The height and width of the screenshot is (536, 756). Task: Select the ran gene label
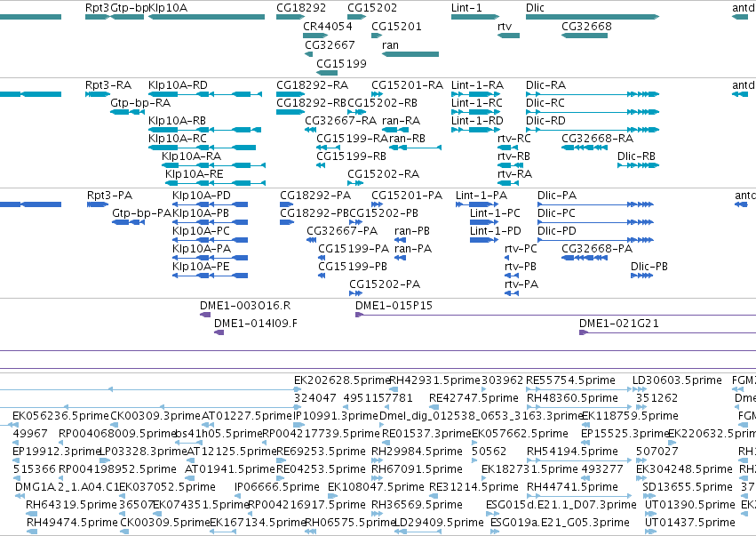390,44
